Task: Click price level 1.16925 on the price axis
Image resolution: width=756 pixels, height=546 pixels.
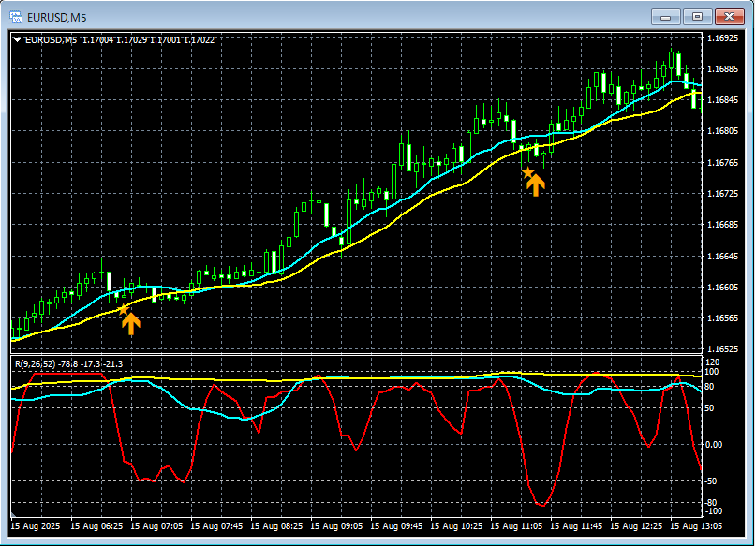Action: (x=722, y=37)
